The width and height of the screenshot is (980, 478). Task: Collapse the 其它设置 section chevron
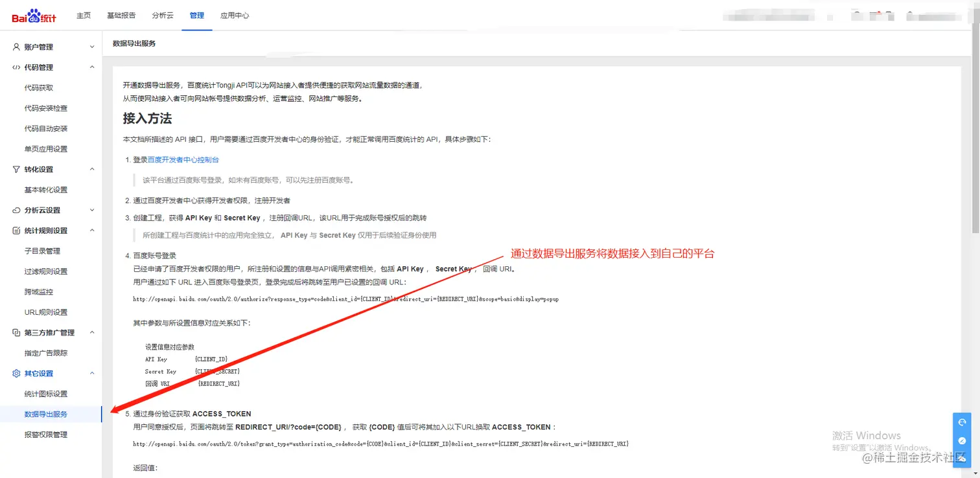point(92,373)
